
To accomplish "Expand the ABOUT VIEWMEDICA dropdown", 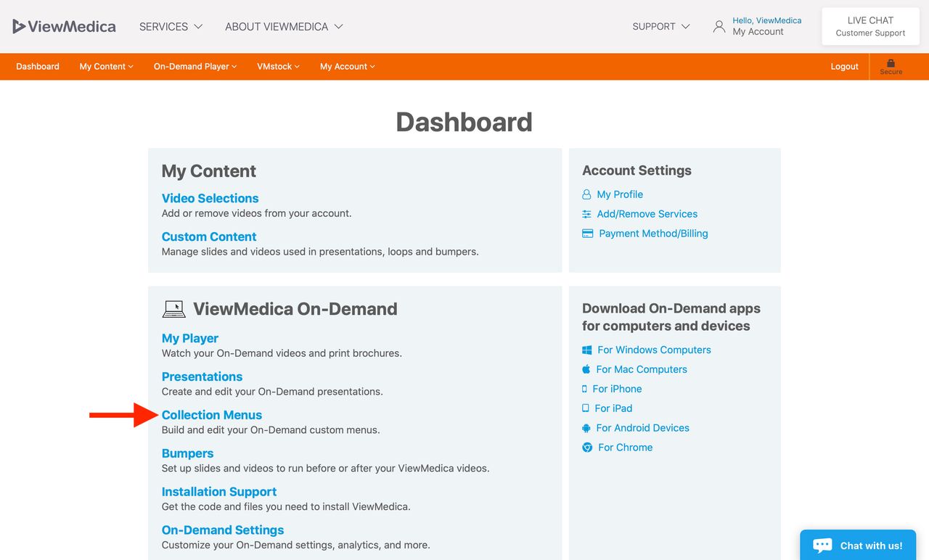I will click(284, 26).
